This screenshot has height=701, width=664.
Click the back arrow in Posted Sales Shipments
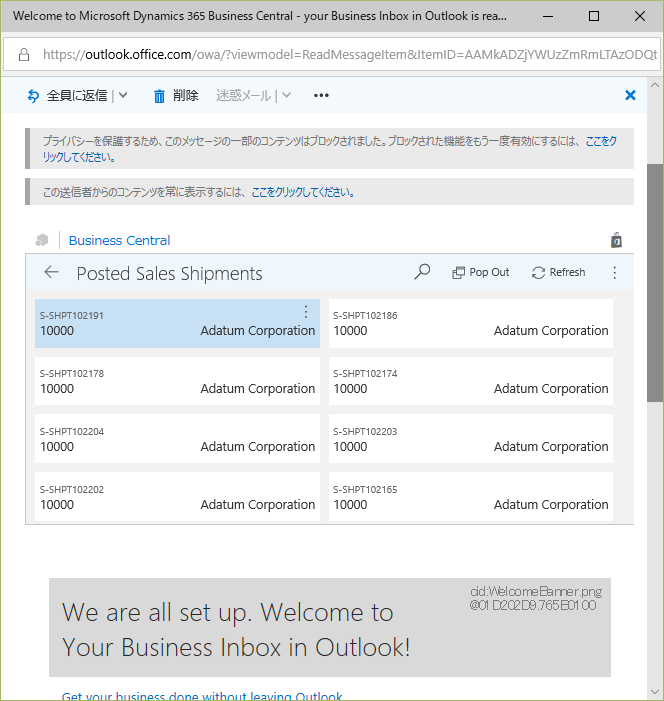tap(52, 272)
